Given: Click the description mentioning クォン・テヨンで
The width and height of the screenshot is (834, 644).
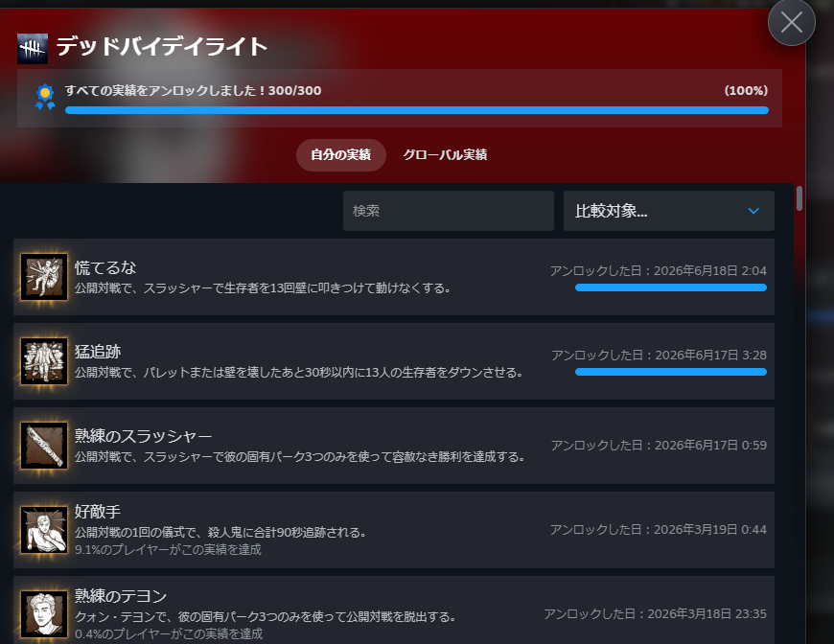Looking at the screenshot, I should 266,617.
